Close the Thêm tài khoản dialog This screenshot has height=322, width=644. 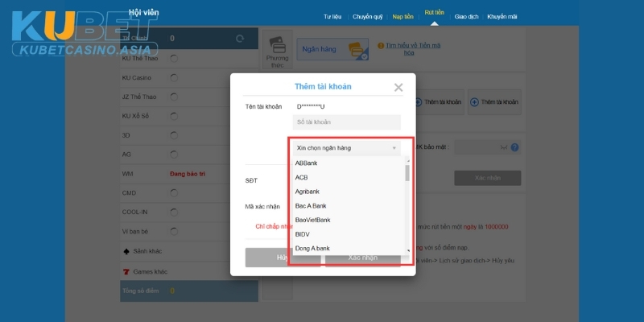coord(398,88)
